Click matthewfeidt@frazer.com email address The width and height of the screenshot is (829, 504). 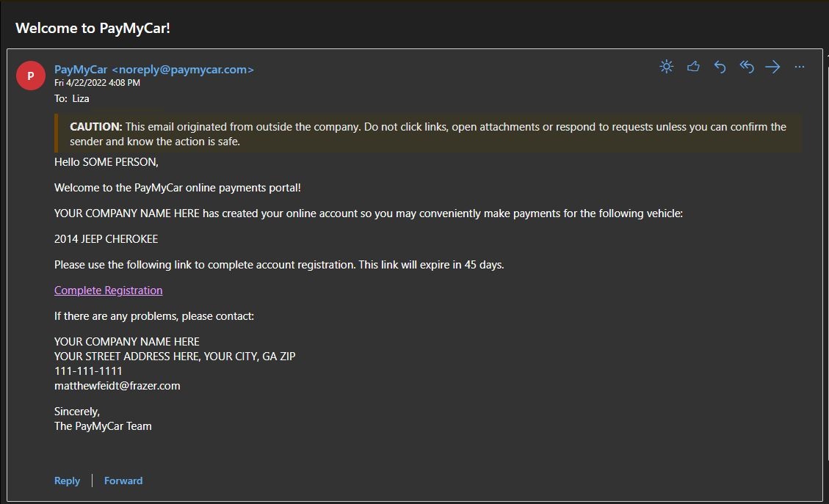117,386
